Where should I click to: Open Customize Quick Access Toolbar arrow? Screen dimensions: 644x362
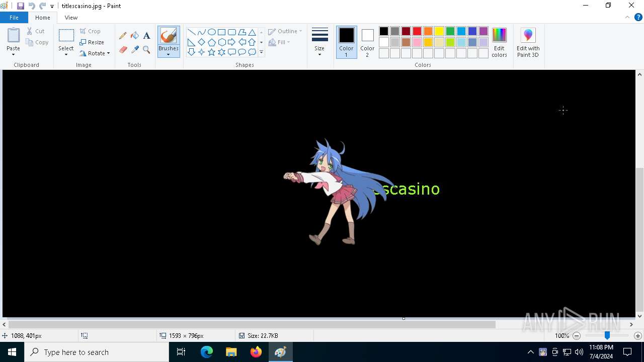52,7
